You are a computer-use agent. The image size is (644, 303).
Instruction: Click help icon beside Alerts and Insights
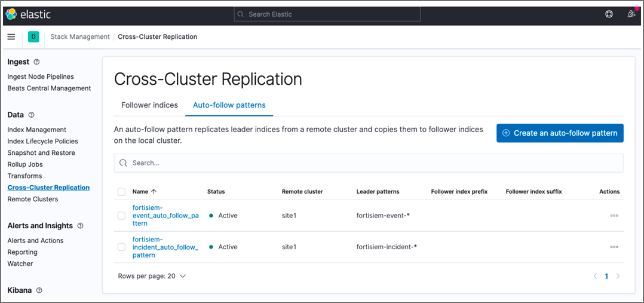81,226
